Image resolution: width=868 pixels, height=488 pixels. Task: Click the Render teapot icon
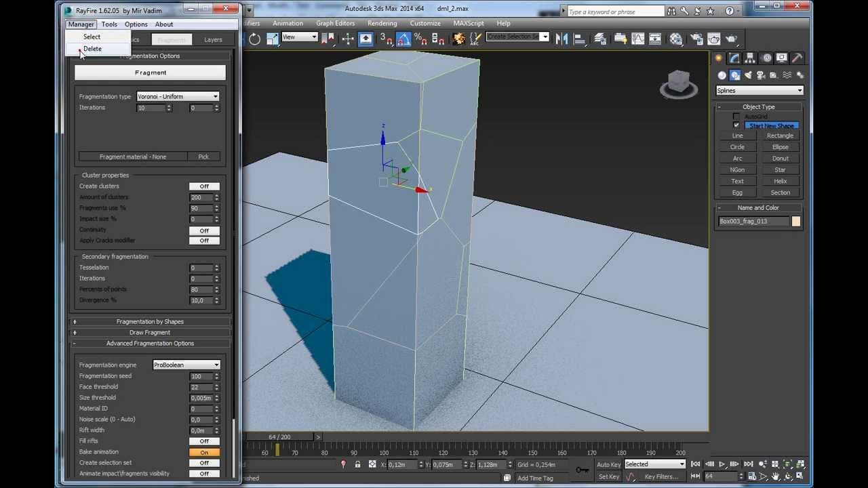(732, 39)
